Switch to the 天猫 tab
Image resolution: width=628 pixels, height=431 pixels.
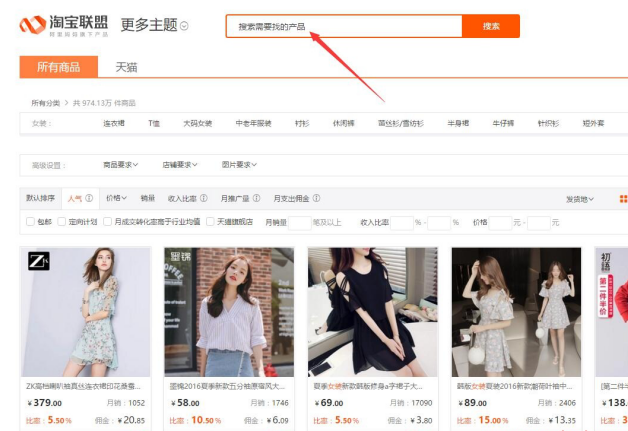pyautogui.click(x=126, y=67)
